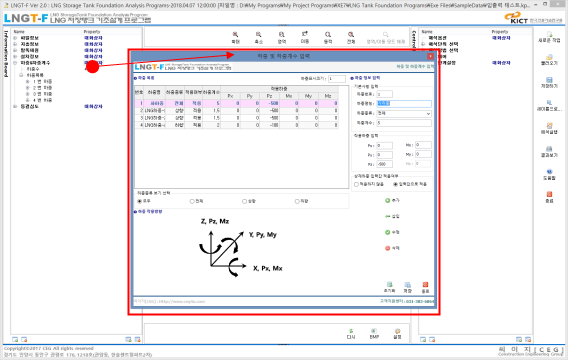Select the 하향 load type view radio button
Screen dimensions: 568x364
coord(297,201)
